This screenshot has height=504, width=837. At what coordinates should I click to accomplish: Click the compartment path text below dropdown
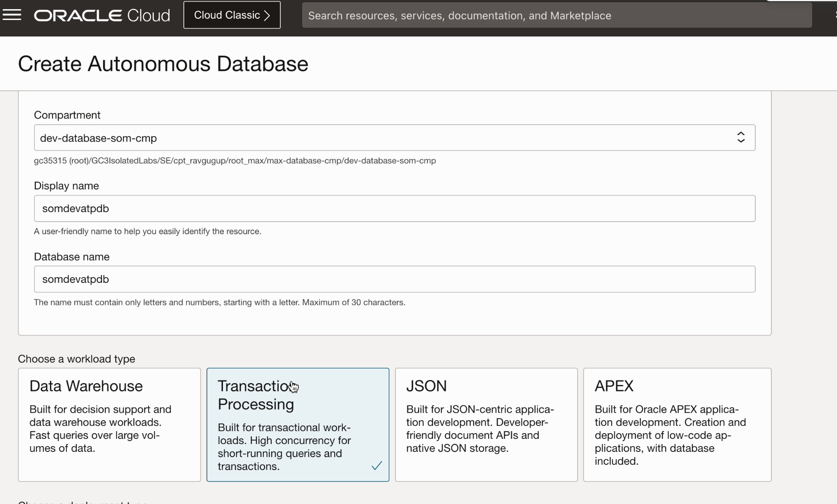click(x=235, y=161)
